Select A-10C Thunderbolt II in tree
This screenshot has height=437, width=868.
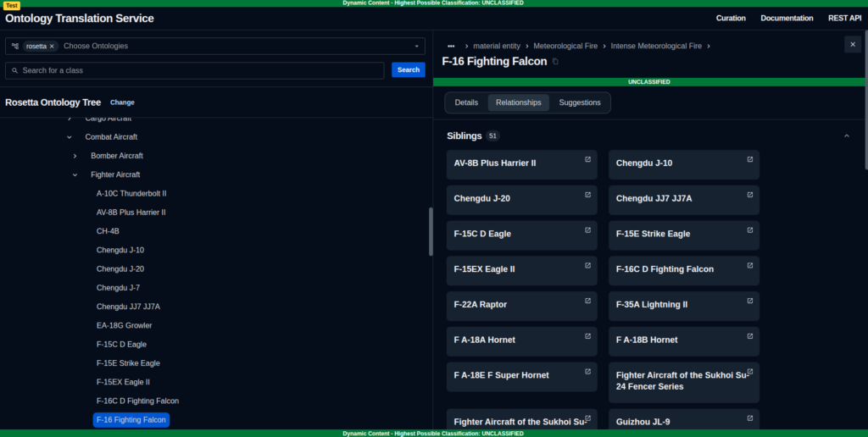pos(131,194)
